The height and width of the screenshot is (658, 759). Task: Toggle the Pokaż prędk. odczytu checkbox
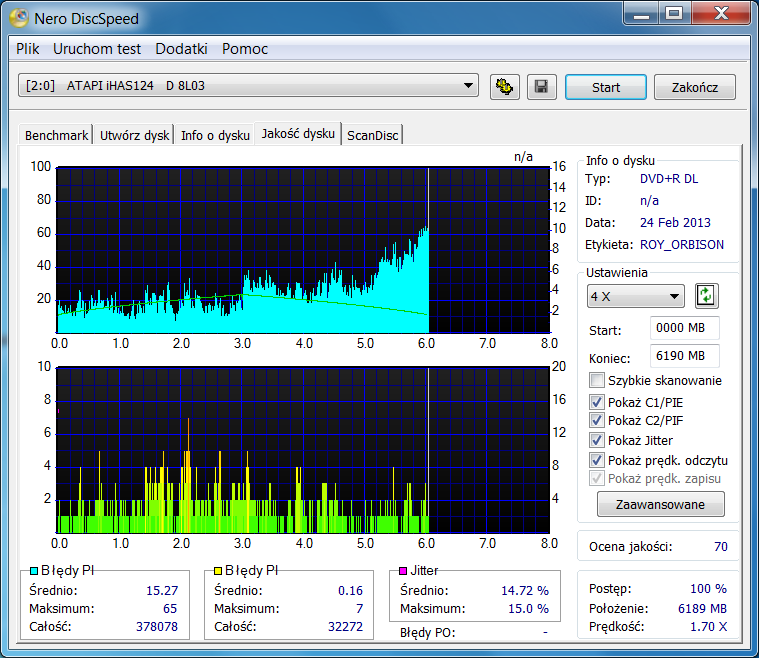point(596,460)
